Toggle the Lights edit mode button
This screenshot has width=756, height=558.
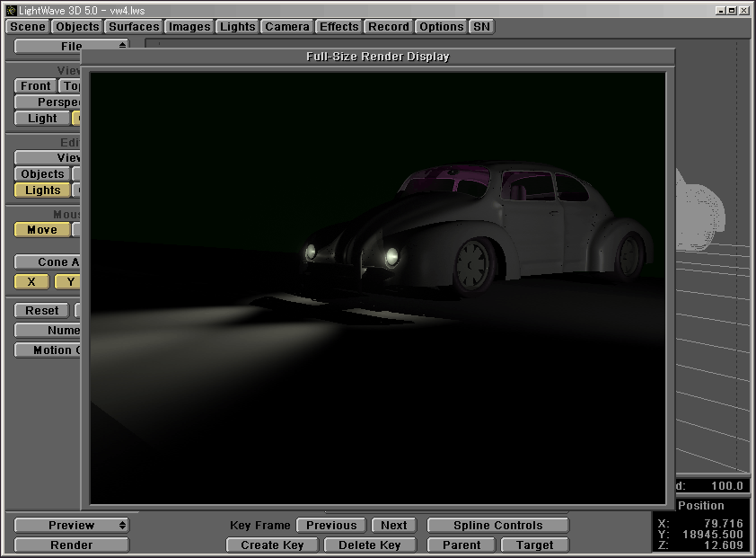(x=42, y=190)
